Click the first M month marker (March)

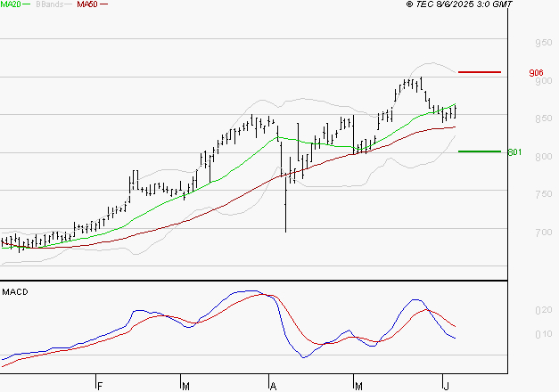click(185, 386)
